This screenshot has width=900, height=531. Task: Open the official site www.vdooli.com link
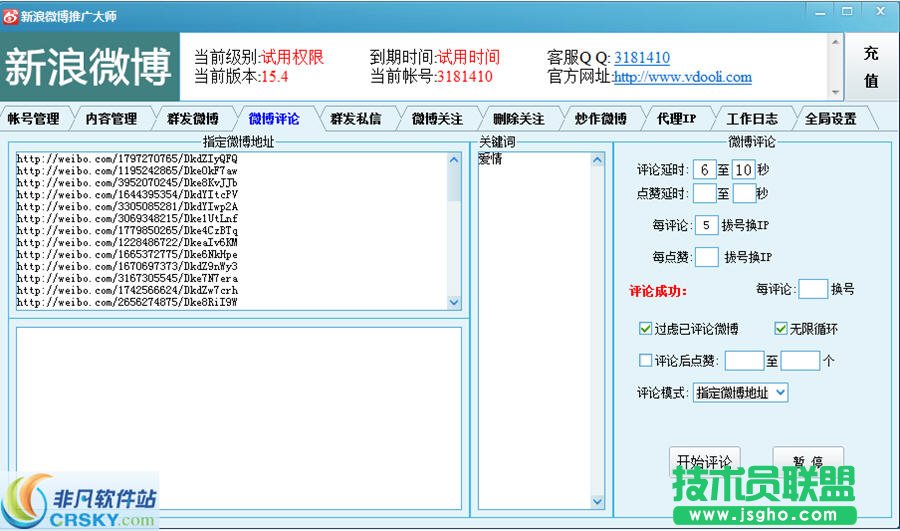click(682, 77)
